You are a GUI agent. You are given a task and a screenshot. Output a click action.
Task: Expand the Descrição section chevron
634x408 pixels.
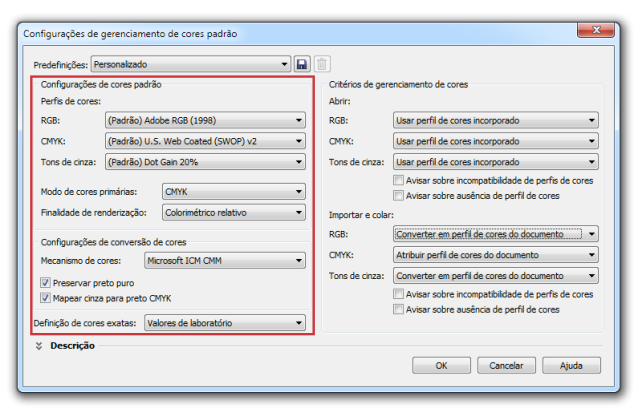pyautogui.click(x=39, y=346)
